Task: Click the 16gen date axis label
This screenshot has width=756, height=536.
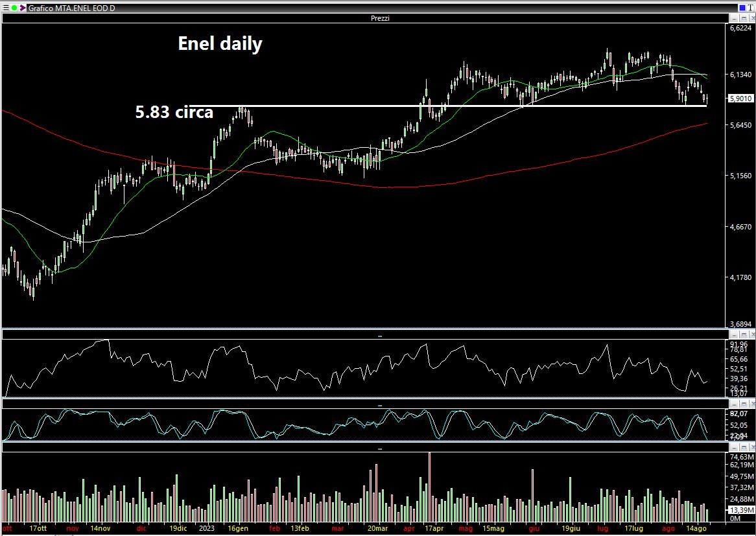Action: pyautogui.click(x=238, y=528)
